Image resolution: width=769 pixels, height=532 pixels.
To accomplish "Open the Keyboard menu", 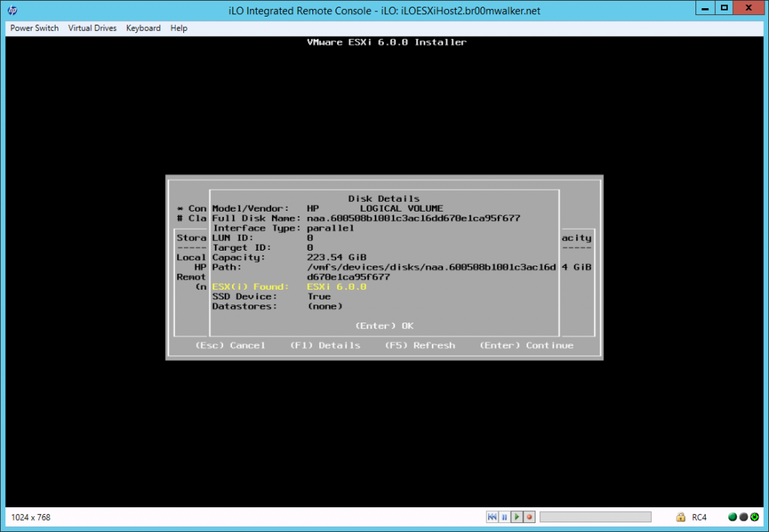I will coord(143,28).
